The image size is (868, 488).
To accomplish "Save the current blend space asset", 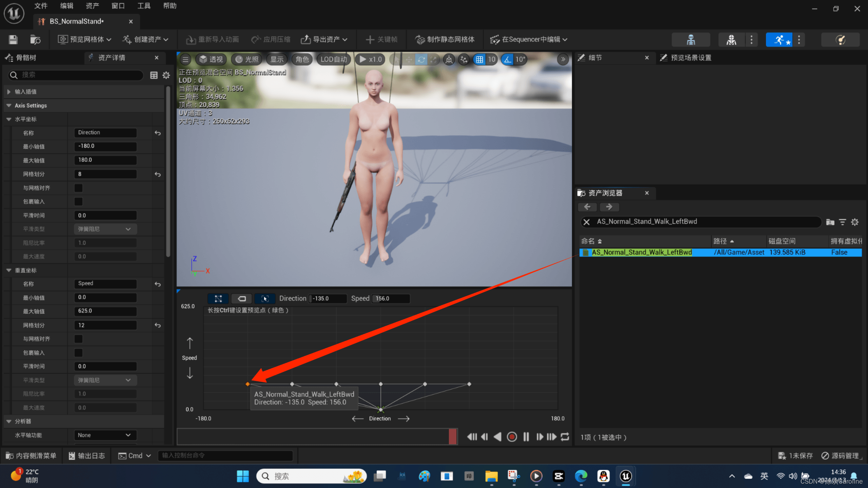I will pyautogui.click(x=13, y=40).
